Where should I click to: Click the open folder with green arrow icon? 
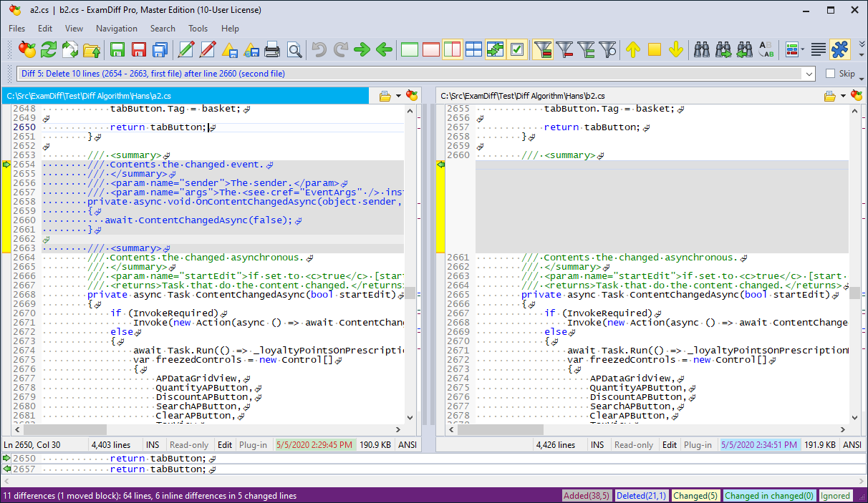pyautogui.click(x=92, y=49)
